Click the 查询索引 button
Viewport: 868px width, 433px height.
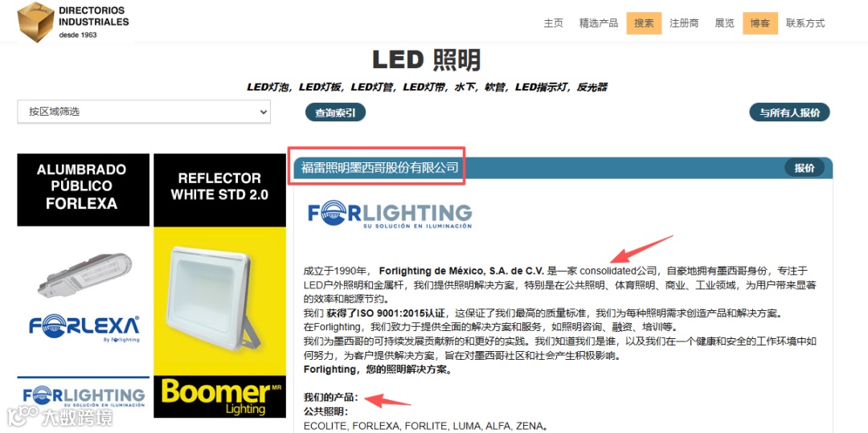point(335,112)
